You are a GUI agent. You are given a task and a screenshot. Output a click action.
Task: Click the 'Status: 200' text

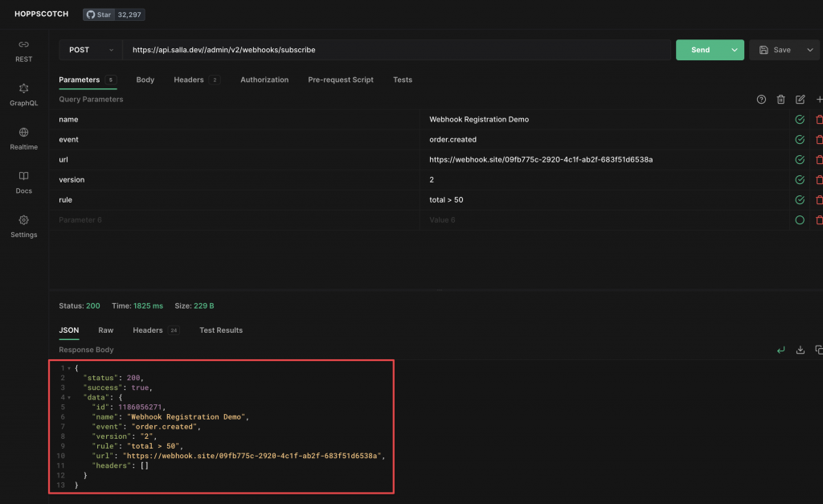(80, 305)
